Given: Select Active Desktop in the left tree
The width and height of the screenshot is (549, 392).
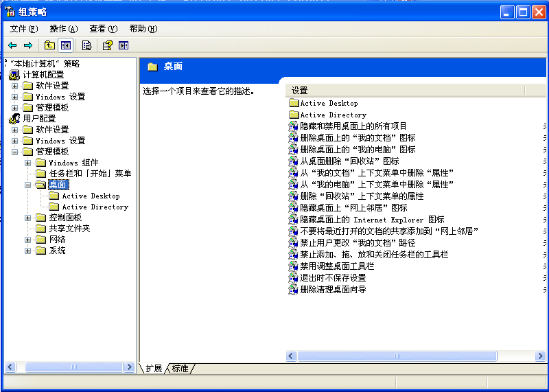Looking at the screenshot, I should coord(91,196).
